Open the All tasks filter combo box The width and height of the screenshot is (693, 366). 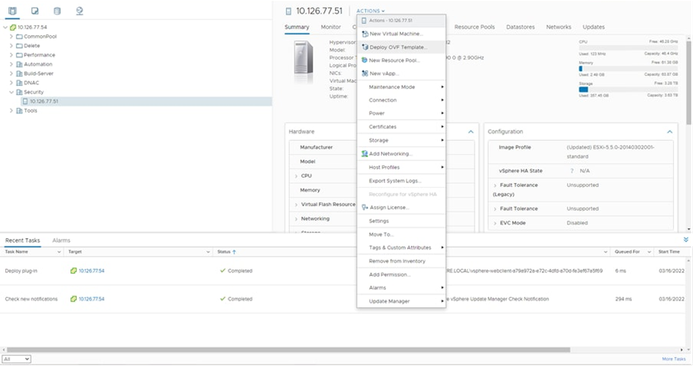pyautogui.click(x=16, y=359)
